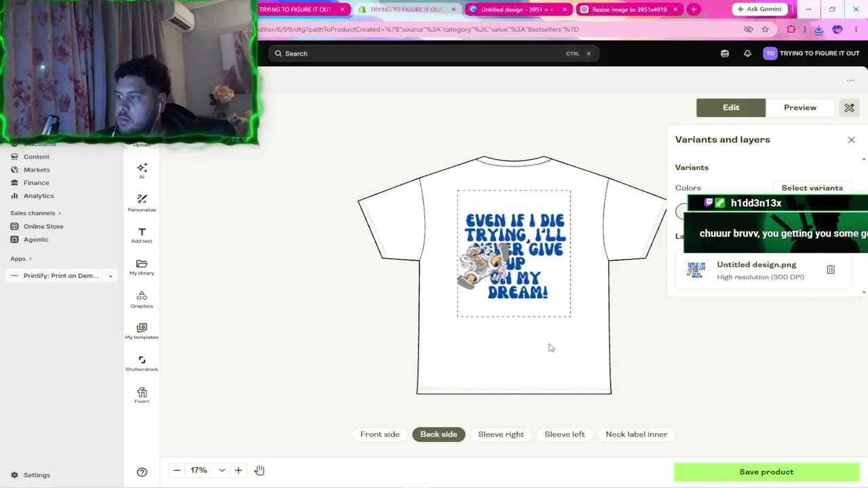The width and height of the screenshot is (868, 488).
Task: Open the Finance page
Action: tap(37, 182)
